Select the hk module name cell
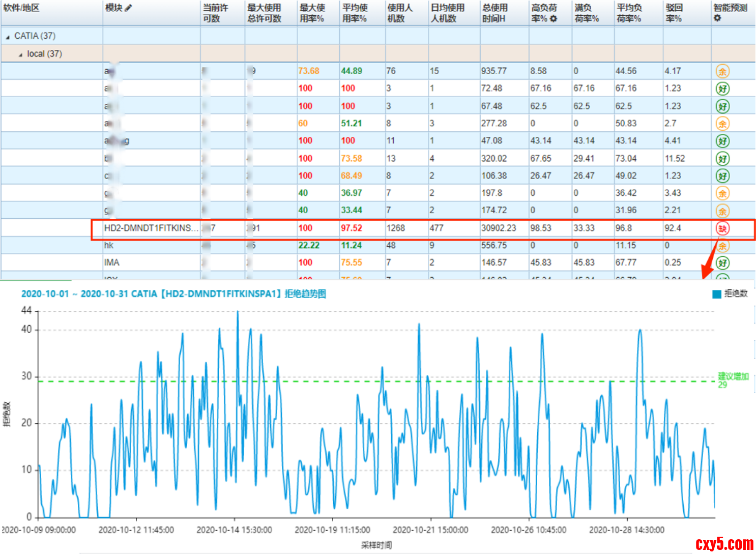Viewport: 756px width, 554px height. 109,245
